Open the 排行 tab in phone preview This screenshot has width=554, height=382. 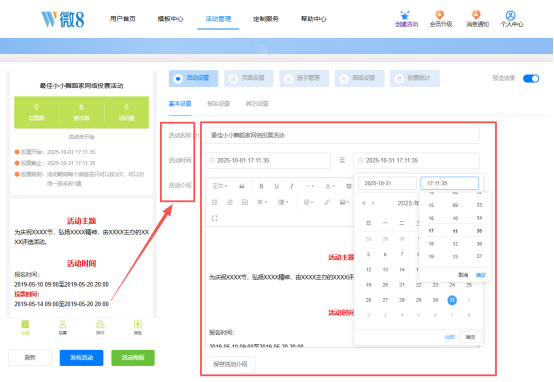100,327
